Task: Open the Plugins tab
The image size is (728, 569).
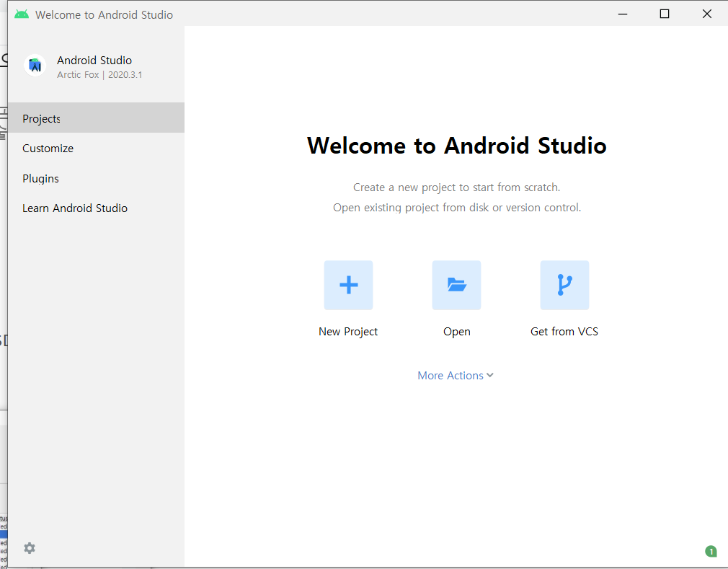Action: pos(96,178)
